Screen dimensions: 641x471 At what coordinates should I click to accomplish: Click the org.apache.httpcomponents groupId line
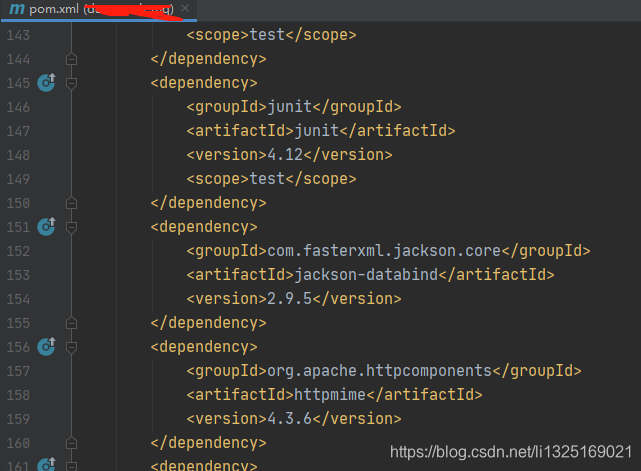click(384, 371)
